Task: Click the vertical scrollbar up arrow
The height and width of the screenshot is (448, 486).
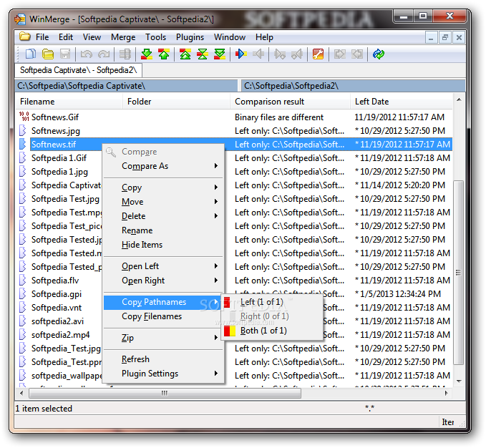Action: [459, 99]
